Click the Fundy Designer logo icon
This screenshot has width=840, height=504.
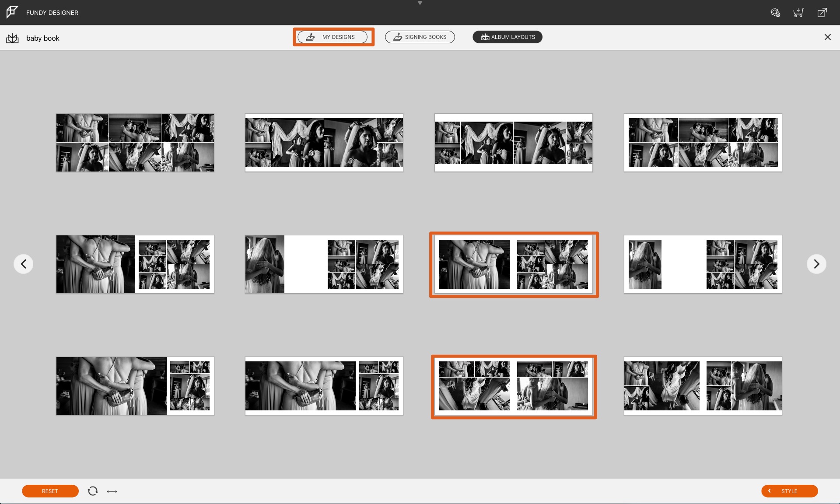point(12,12)
